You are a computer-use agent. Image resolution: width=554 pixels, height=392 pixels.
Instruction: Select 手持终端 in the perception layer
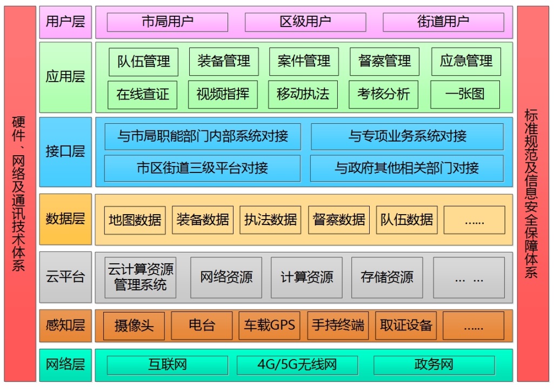pyautogui.click(x=337, y=325)
